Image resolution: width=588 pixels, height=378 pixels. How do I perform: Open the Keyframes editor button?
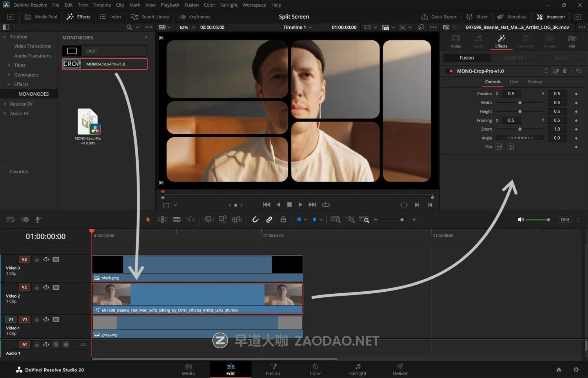pyautogui.click(x=195, y=17)
